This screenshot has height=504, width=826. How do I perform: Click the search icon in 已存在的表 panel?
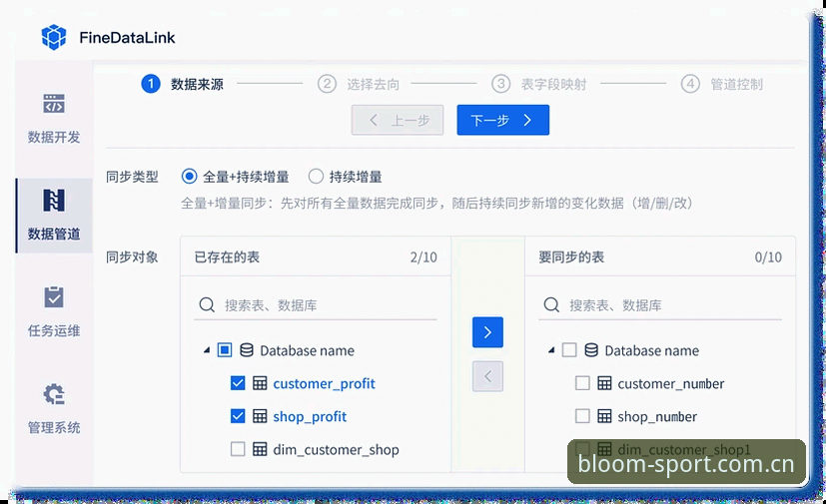(207, 305)
